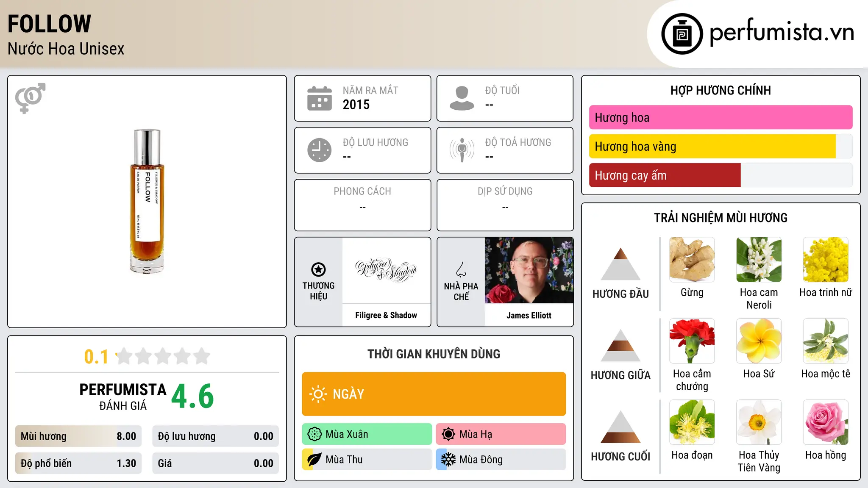Open the James Elliott perfumer name

529,315
